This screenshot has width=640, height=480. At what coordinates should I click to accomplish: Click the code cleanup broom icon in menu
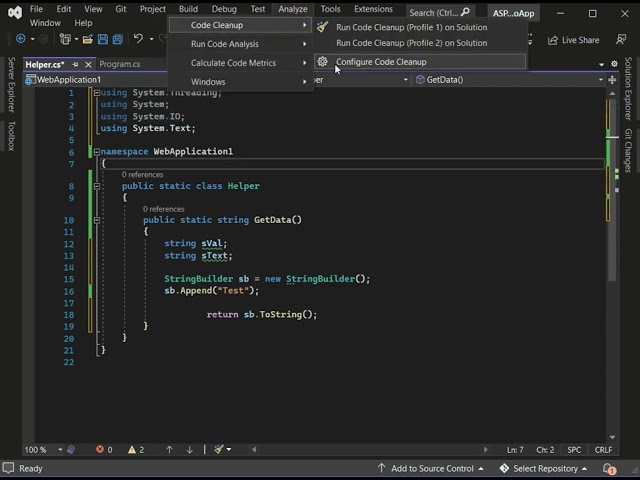click(322, 27)
